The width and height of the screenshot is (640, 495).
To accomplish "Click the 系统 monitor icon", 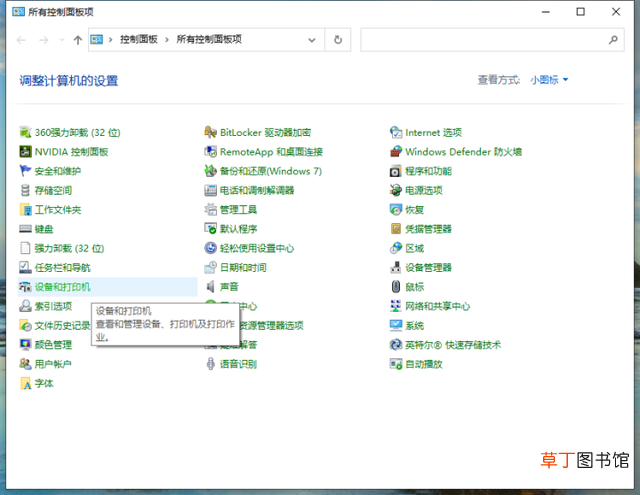I will coord(396,325).
